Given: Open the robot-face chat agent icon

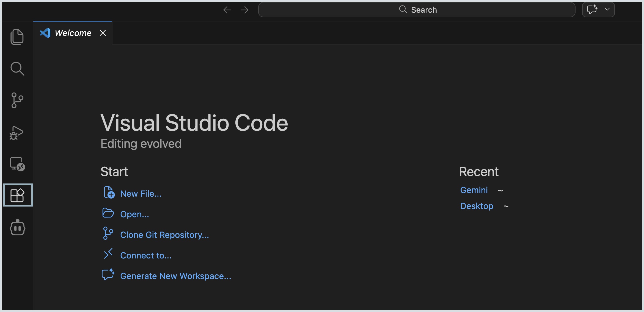Looking at the screenshot, I should point(18,227).
